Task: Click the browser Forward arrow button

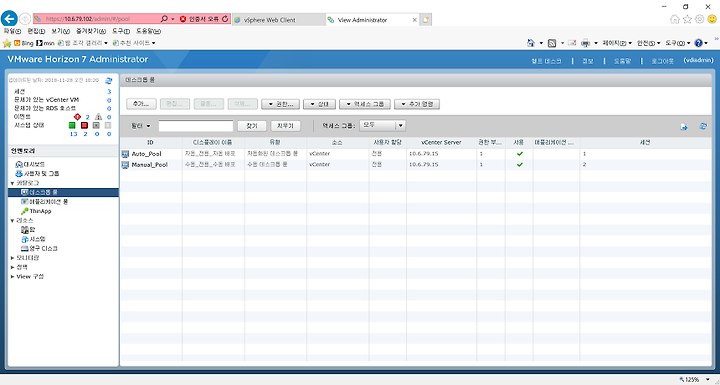Action: point(25,19)
